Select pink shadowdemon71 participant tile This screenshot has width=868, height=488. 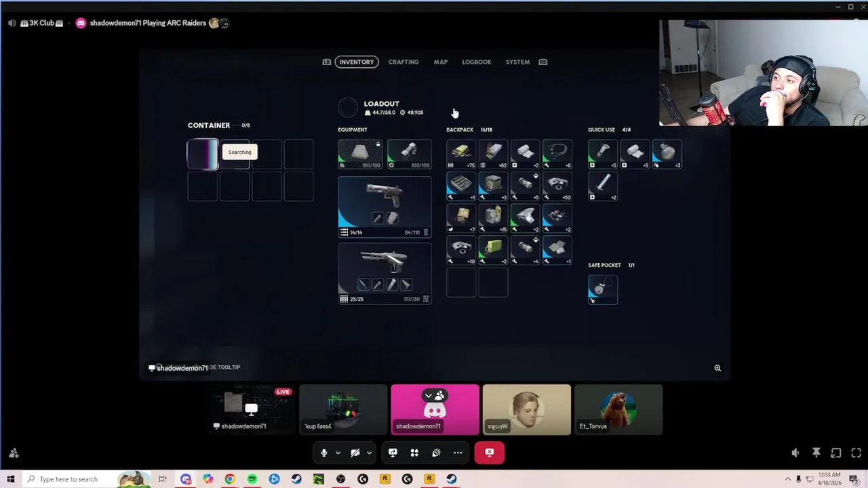pyautogui.click(x=435, y=409)
